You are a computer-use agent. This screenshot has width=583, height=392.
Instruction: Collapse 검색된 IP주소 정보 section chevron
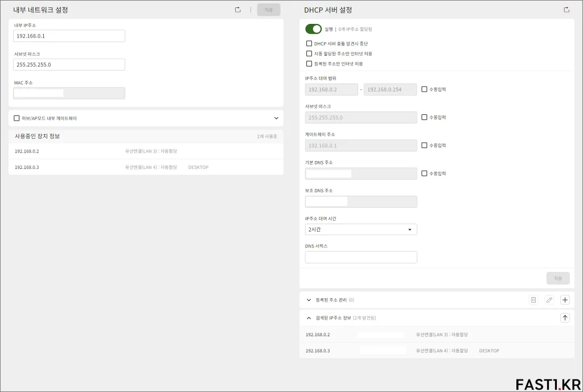309,317
